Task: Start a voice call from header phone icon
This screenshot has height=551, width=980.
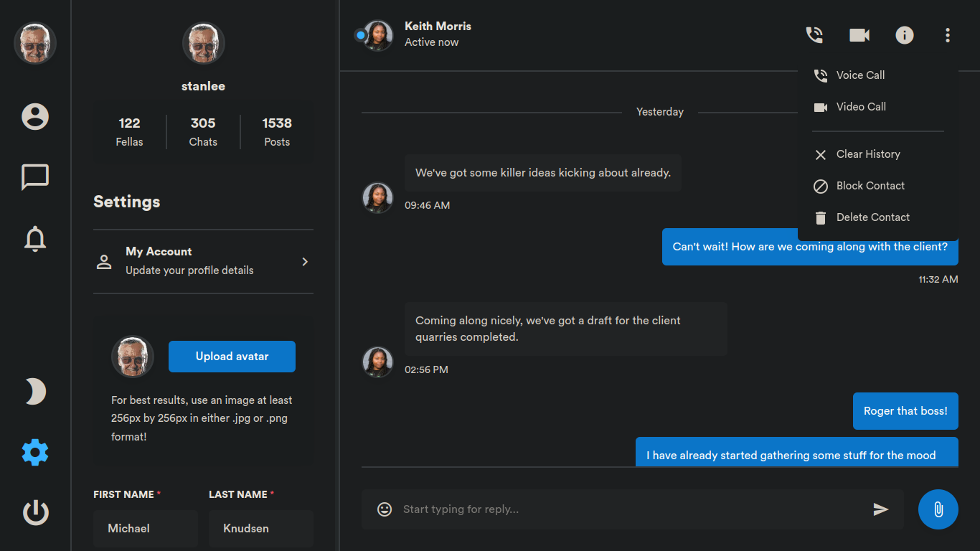Action: (x=814, y=35)
